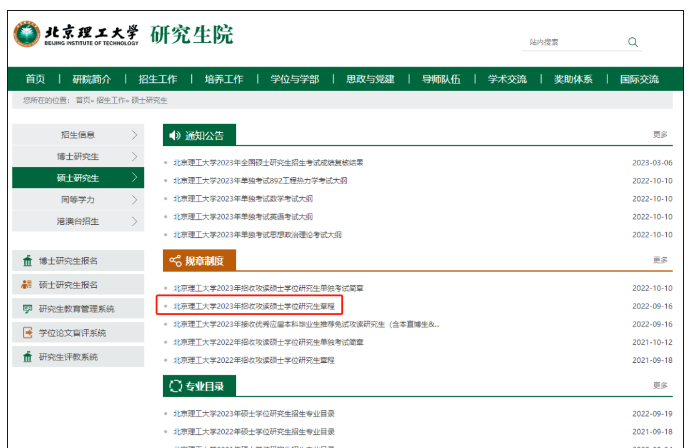Image resolution: width=690 pixels, height=448 pixels.
Task: Expand the 同等学力 sidebar chevron
Action: [x=135, y=199]
